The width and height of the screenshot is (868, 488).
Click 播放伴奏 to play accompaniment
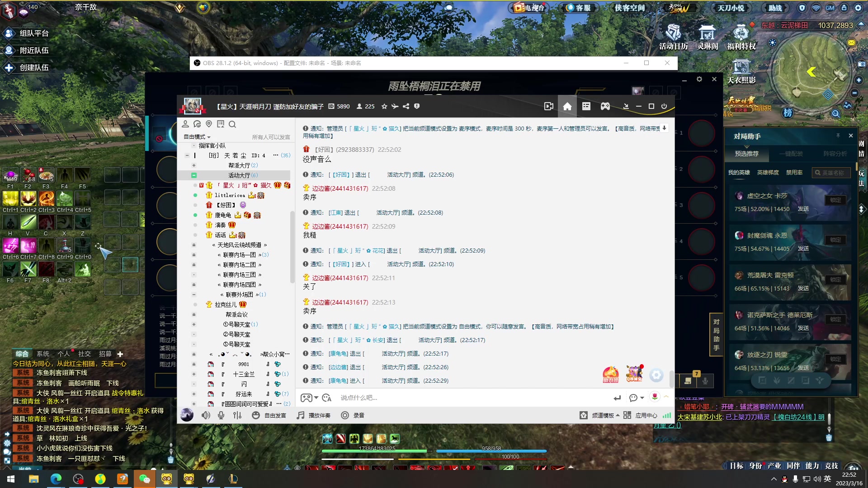click(314, 415)
